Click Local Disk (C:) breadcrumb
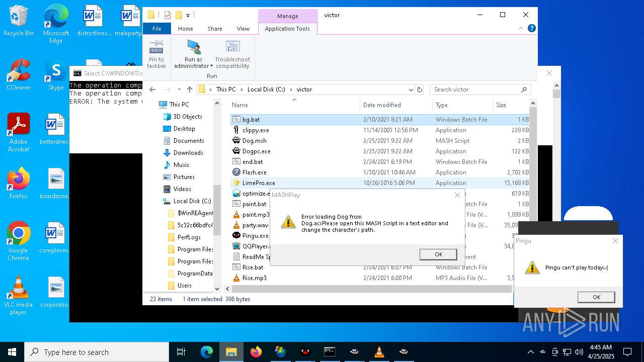Image resolution: width=644 pixels, height=362 pixels. 266,89
